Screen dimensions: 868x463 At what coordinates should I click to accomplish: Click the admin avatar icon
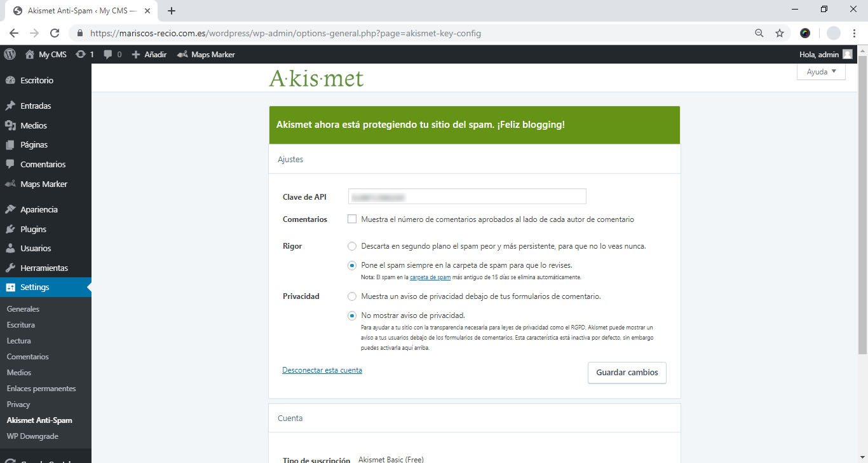point(848,55)
